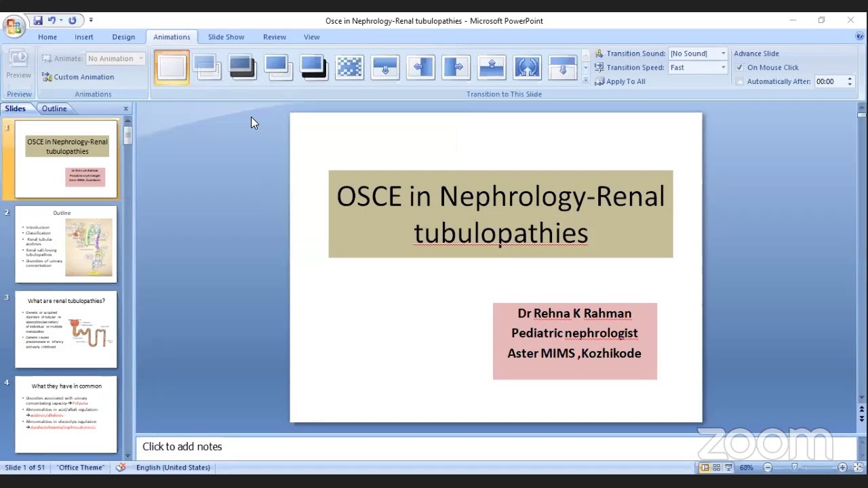Click the Undo icon
Screen dimensions: 868x488
point(52,21)
